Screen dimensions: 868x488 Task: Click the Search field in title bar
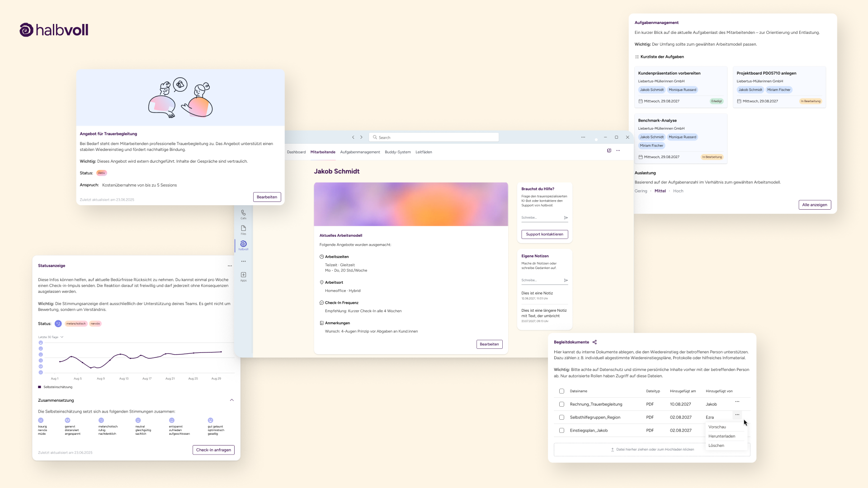click(x=434, y=137)
